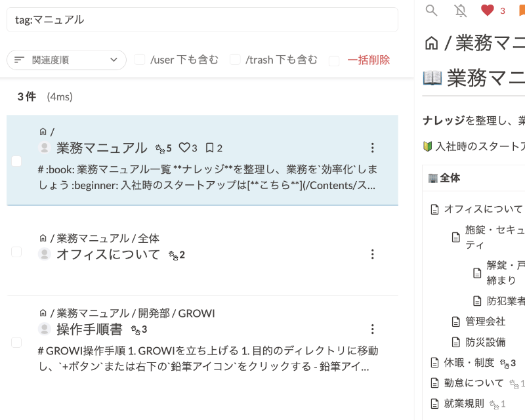Open the kebab menu for 業務マニュアル
Image resolution: width=525 pixels, height=420 pixels.
[x=372, y=148]
